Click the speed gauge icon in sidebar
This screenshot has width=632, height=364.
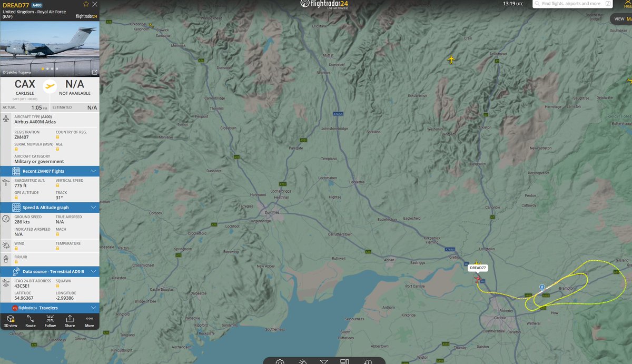6,219
